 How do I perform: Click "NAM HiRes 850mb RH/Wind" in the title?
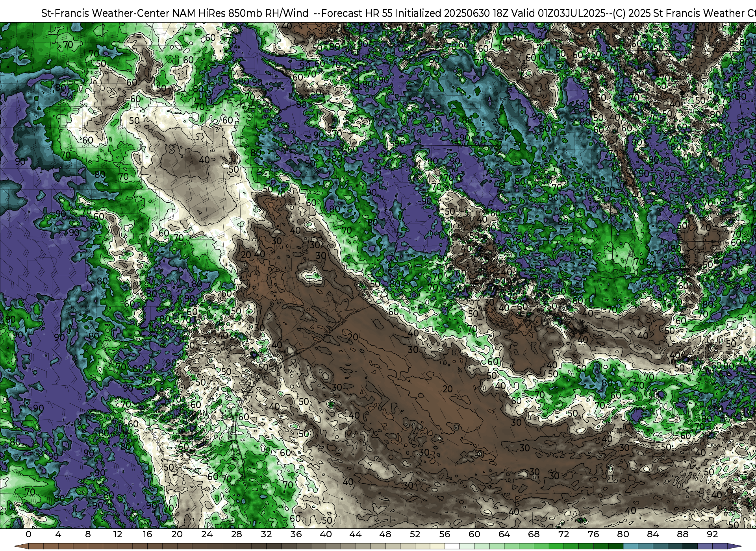[x=241, y=13]
